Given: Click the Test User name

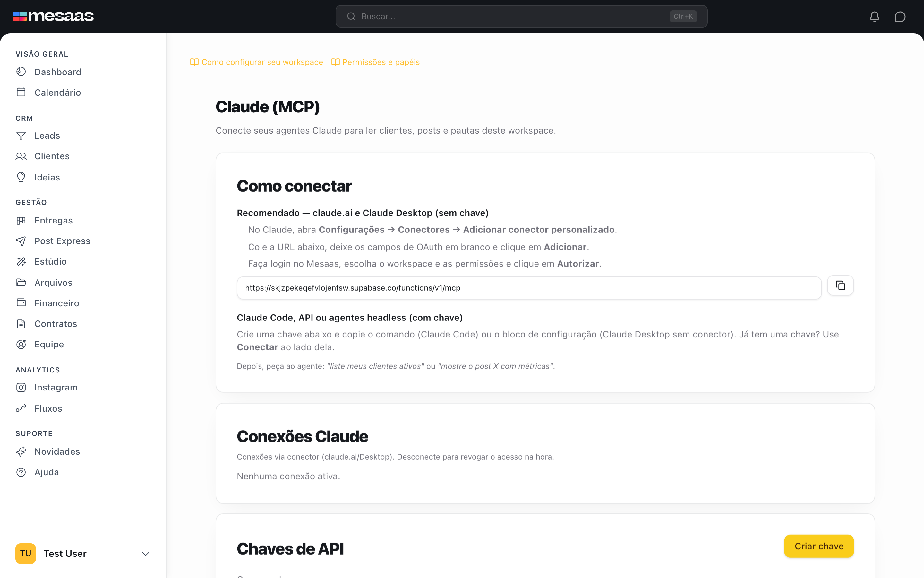Looking at the screenshot, I should click(x=65, y=554).
